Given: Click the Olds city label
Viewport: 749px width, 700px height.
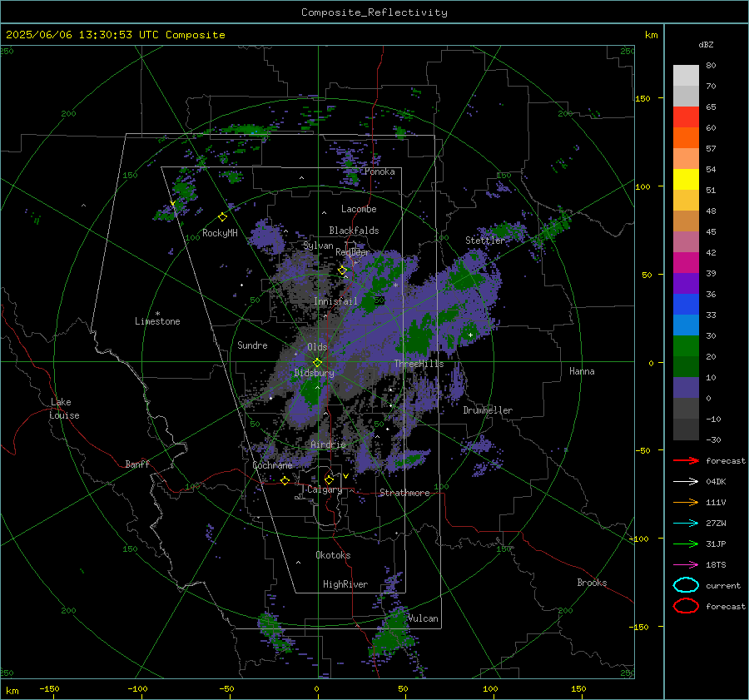Looking at the screenshot, I should pos(317,347).
